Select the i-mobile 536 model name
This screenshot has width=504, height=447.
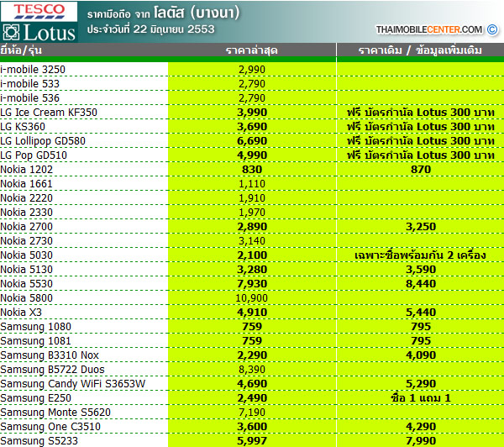coord(30,97)
